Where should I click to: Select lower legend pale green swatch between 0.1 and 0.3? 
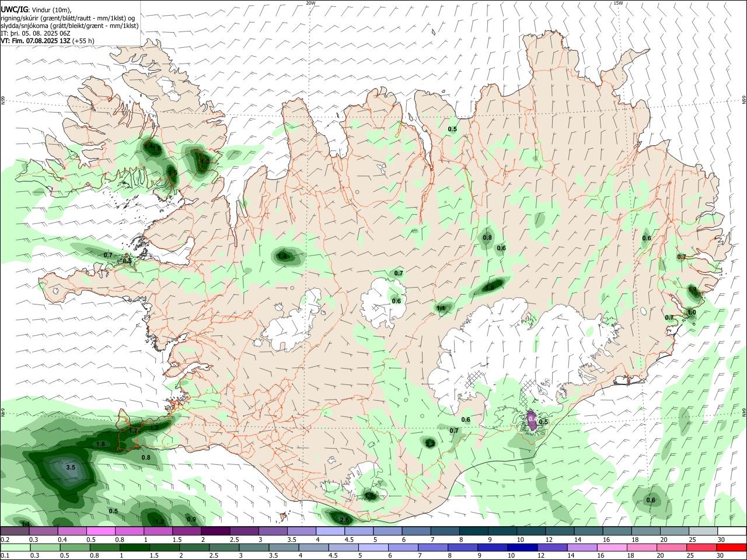(x=15, y=547)
